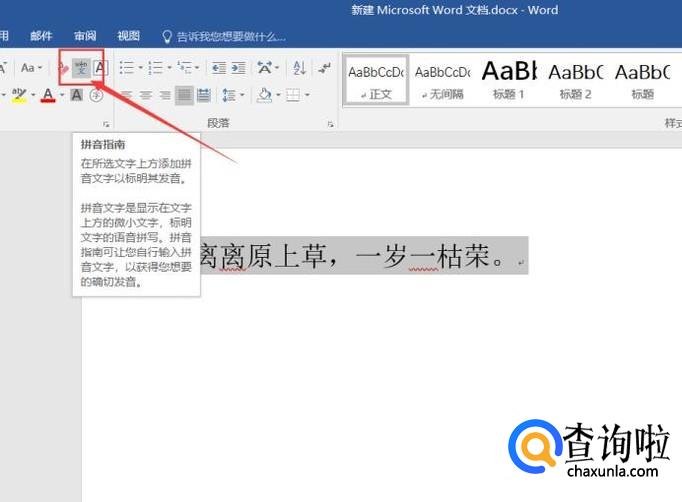Screen dimensions: 682x502
Task: Apply the yellow text highlight color
Action: click(19, 94)
